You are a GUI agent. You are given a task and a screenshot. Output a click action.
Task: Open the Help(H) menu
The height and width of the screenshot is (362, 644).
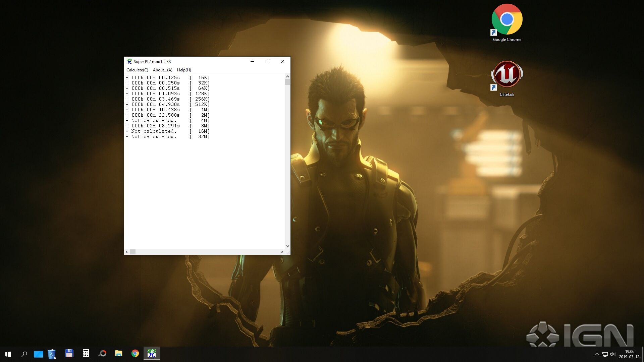tap(184, 70)
